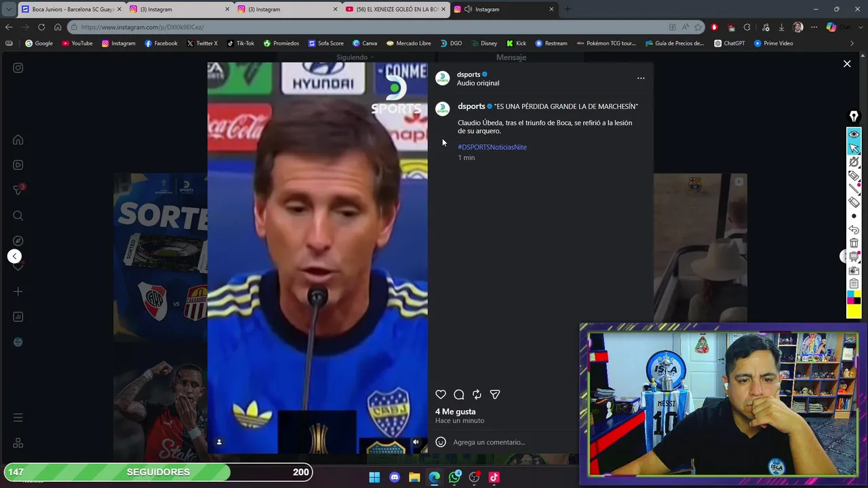This screenshot has width=868, height=488.
Task: Expand more bookmarks chevron
Action: pyautogui.click(x=852, y=43)
